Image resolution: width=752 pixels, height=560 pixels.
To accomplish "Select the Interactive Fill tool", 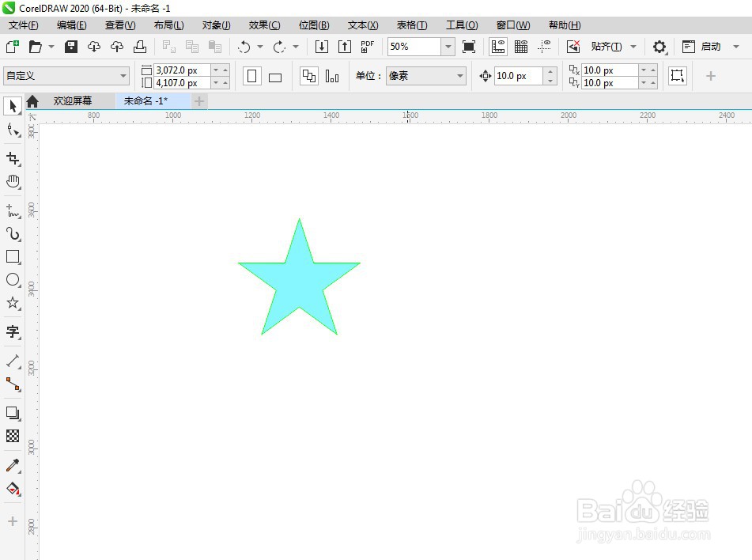I will coord(13,489).
